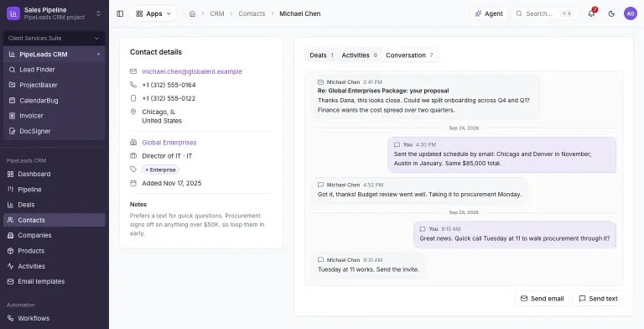
Task: Click mobile number +1 (312) 555-0122
Action: [169, 98]
